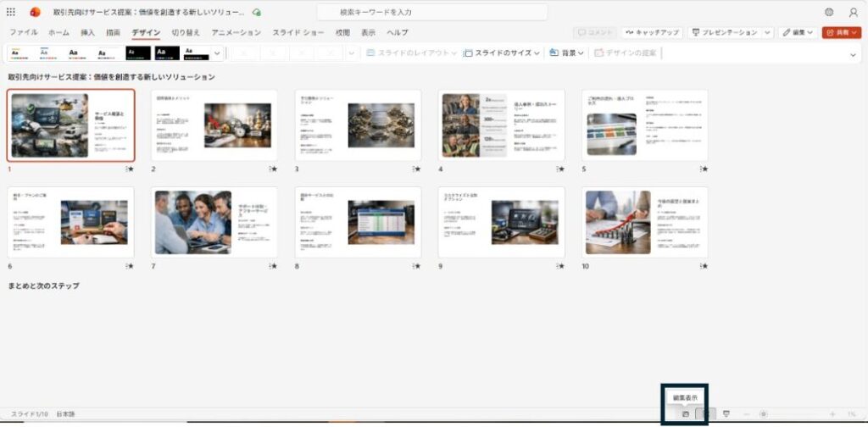Switch to editing view icon in status bar
This screenshot has height=427, width=868.
coord(686,413)
